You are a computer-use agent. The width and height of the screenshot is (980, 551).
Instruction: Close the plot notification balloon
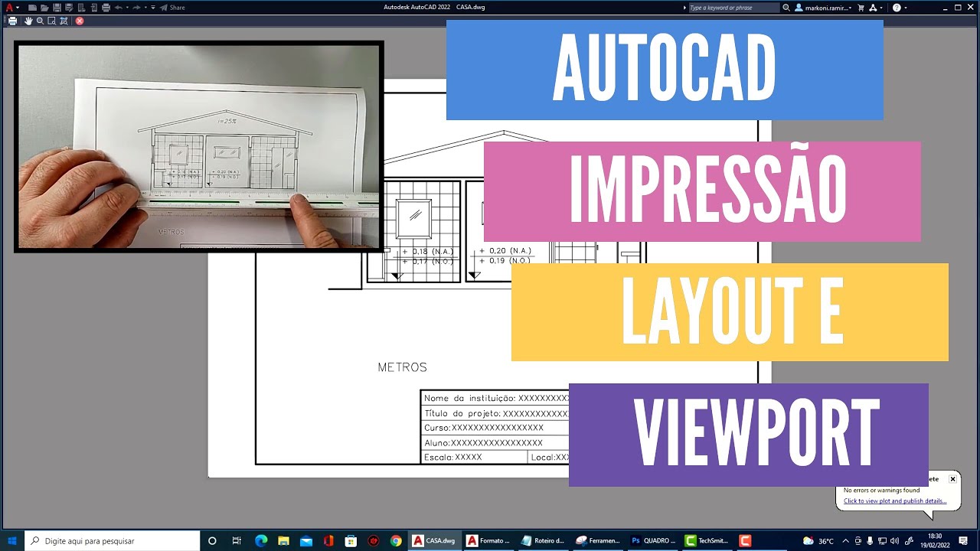[952, 479]
